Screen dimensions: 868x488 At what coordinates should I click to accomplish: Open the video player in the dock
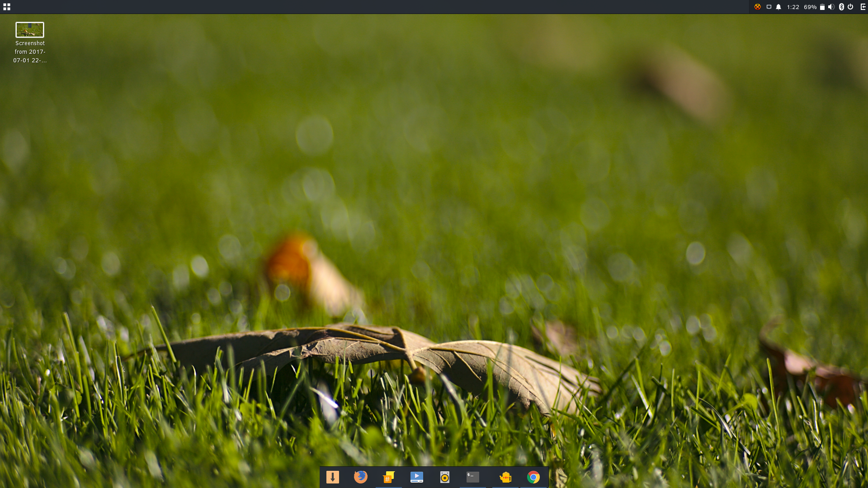pyautogui.click(x=417, y=477)
